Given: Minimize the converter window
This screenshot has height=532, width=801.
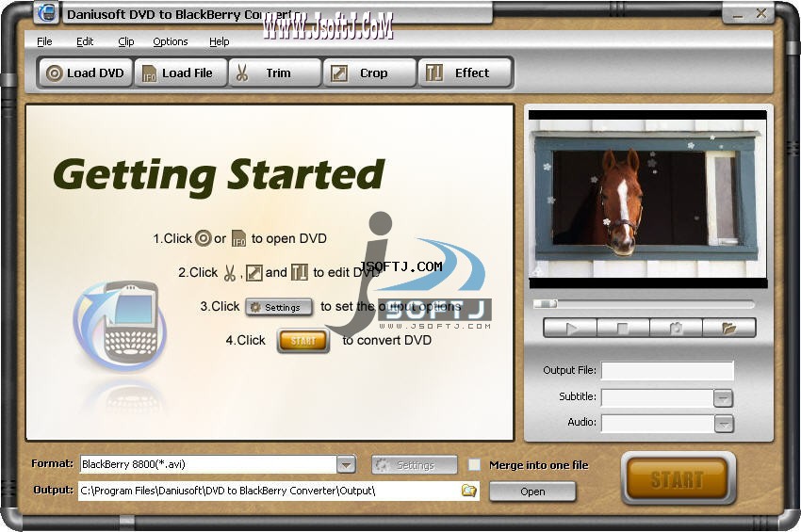Looking at the screenshot, I should point(737,14).
